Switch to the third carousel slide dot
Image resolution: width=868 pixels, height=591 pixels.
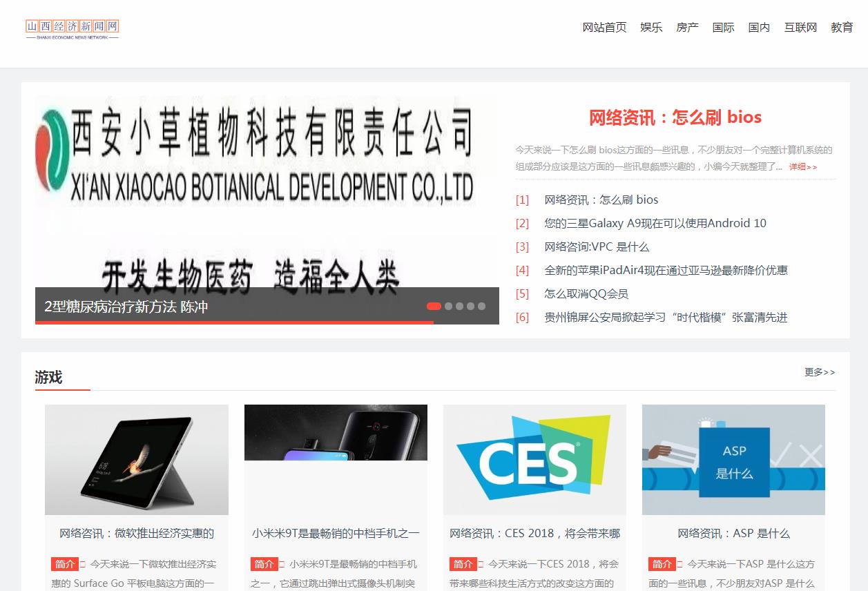460,306
